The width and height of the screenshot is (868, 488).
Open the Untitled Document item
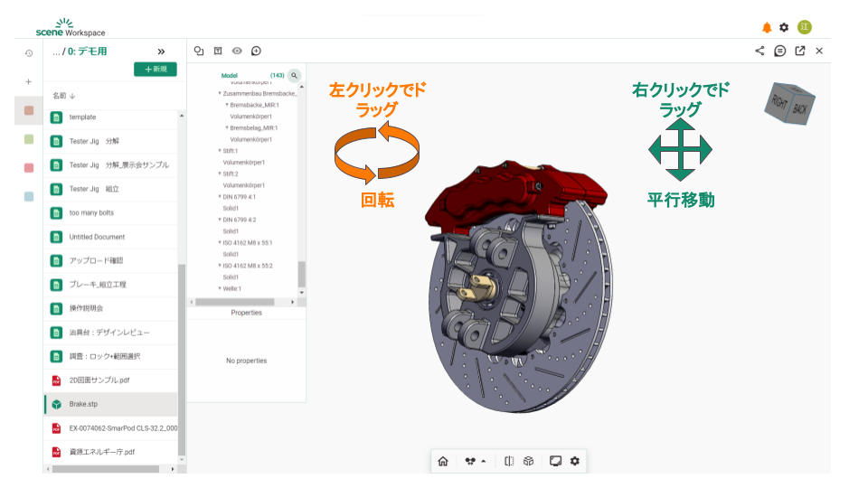[97, 237]
